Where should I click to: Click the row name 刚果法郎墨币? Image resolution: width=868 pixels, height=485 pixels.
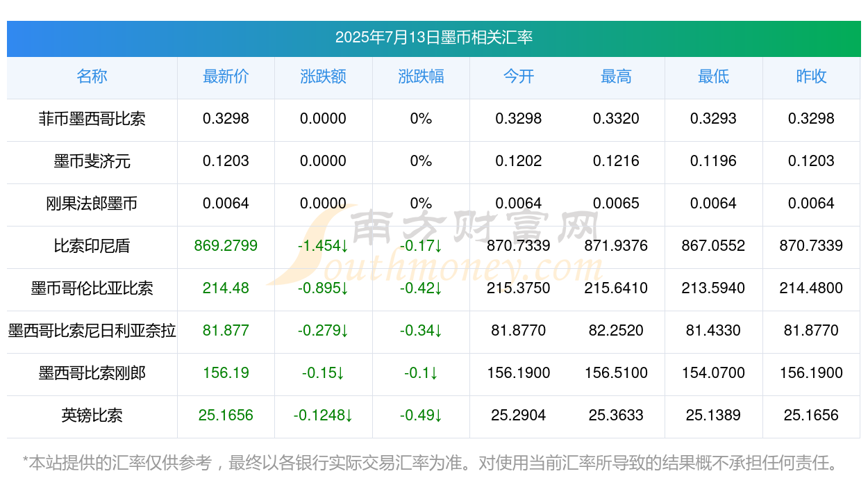(x=92, y=204)
